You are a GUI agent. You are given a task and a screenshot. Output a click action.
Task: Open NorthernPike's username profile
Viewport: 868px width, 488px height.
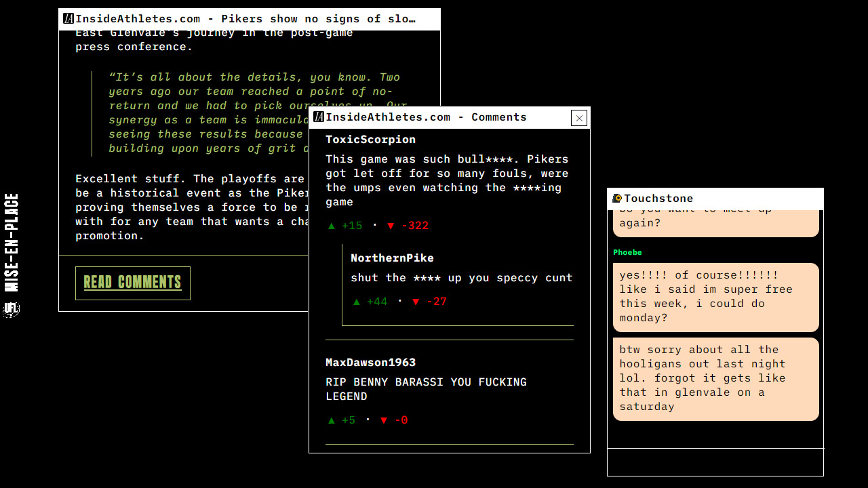point(392,258)
